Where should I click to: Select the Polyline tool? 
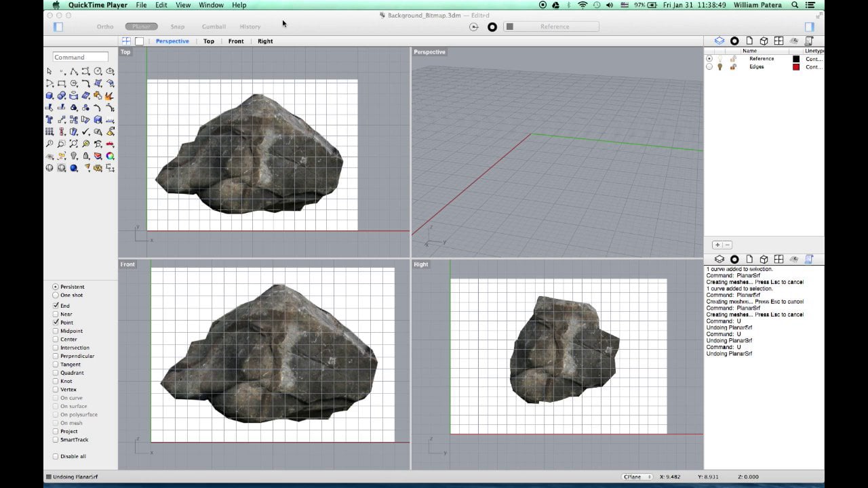click(x=74, y=71)
